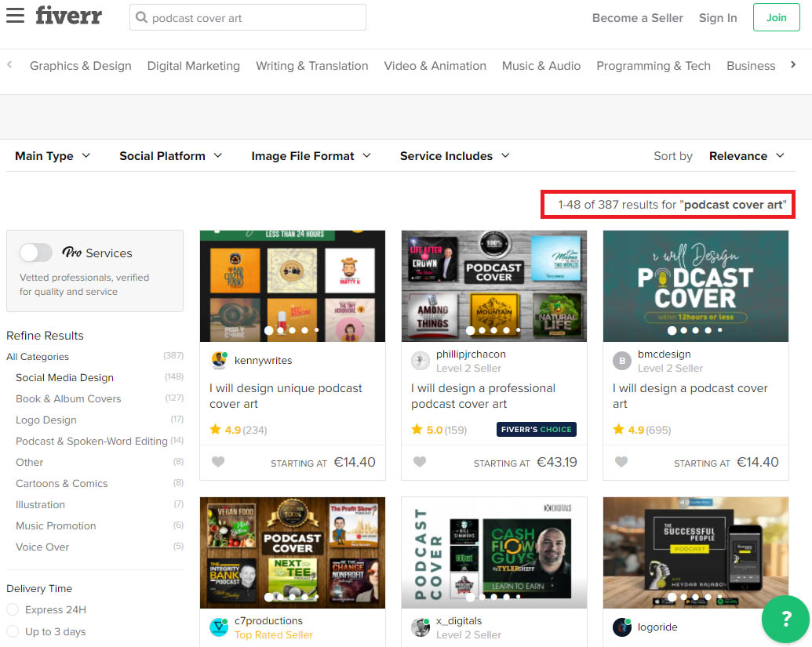
Task: Click kennywrites seller avatar
Action: [x=219, y=360]
